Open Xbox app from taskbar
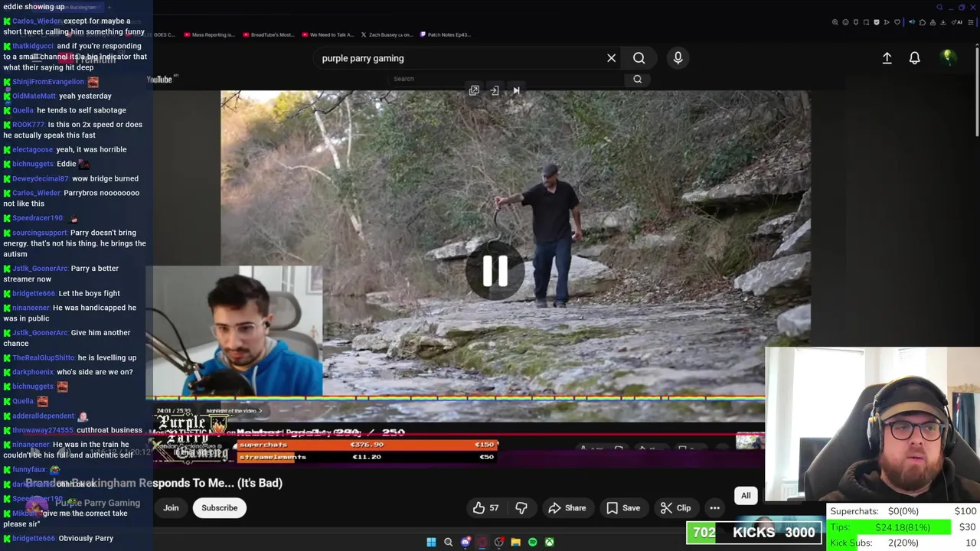 click(550, 543)
